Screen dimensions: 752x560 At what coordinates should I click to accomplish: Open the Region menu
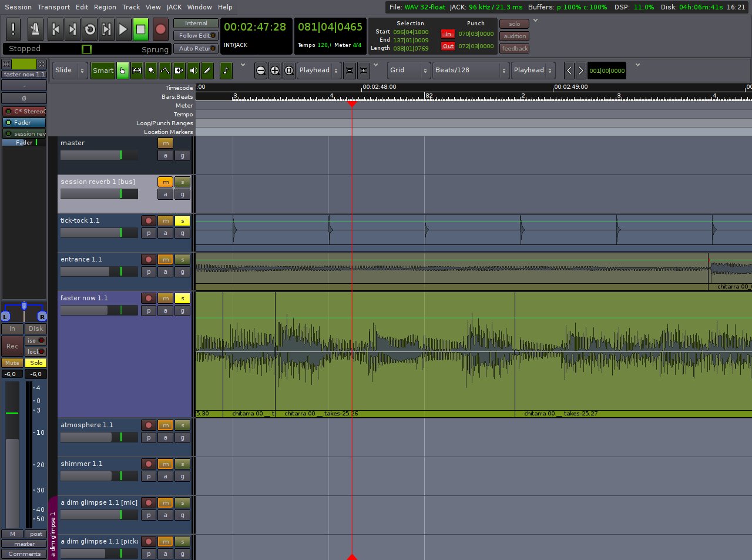(x=105, y=7)
